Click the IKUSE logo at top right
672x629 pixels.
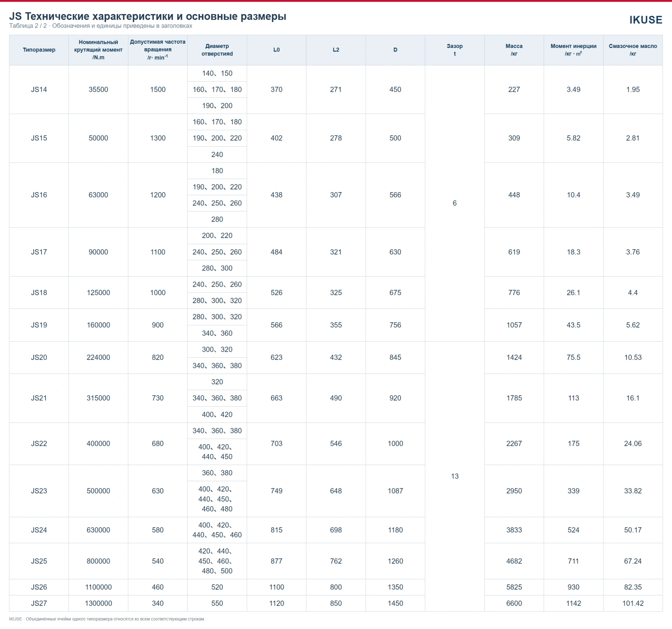pos(645,20)
